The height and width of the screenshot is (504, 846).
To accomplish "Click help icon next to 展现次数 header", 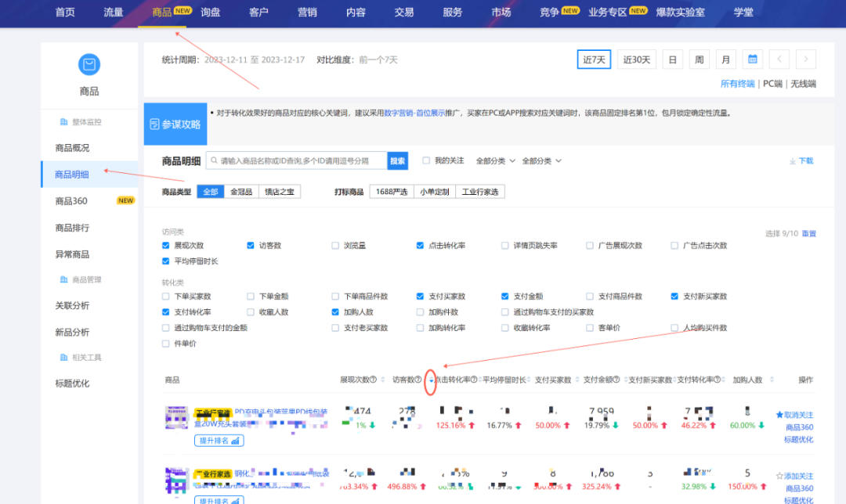I will (373, 380).
